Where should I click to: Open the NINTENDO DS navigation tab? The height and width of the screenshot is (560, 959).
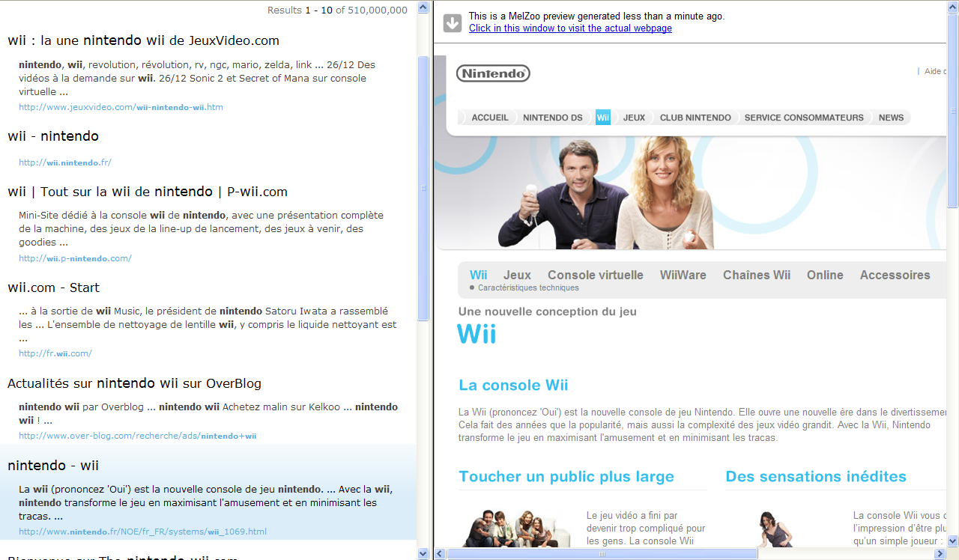coord(553,118)
